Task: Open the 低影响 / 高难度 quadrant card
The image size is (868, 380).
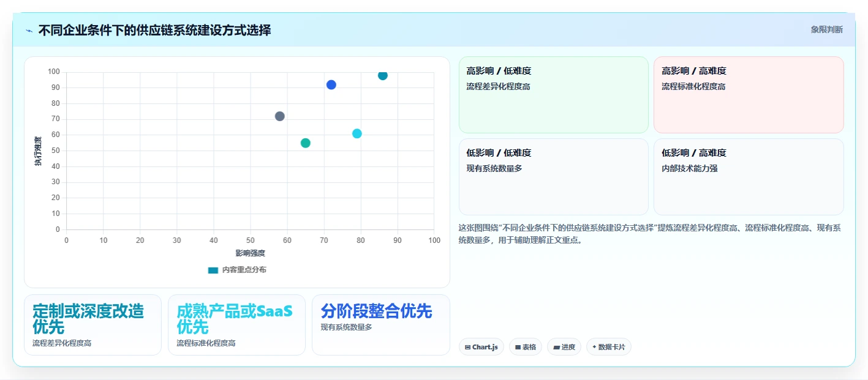Action: point(749,177)
